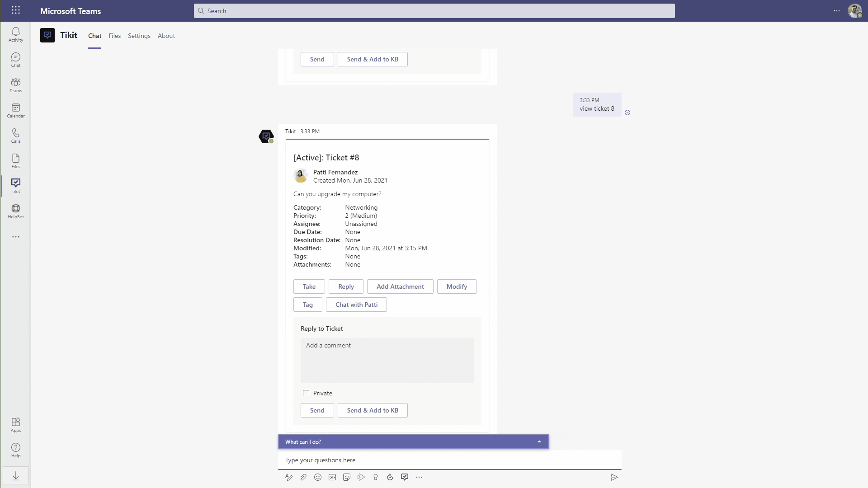The image size is (868, 488).
Task: Open the app launcher waffle icon
Action: pos(16,10)
